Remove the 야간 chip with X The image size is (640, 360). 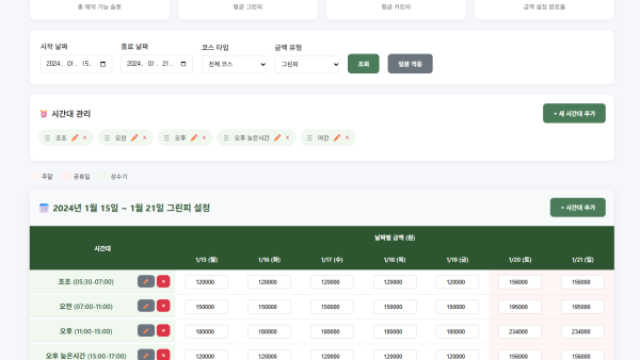point(347,138)
